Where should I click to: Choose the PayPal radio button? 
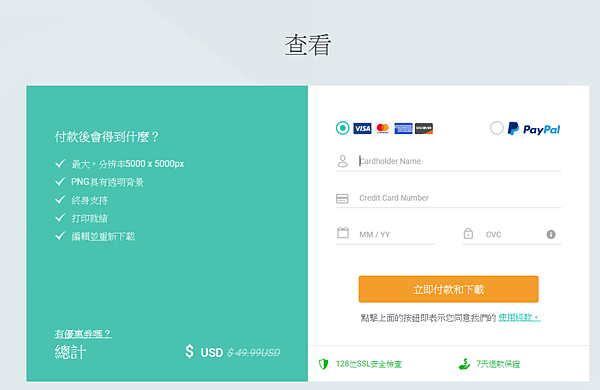tap(497, 128)
